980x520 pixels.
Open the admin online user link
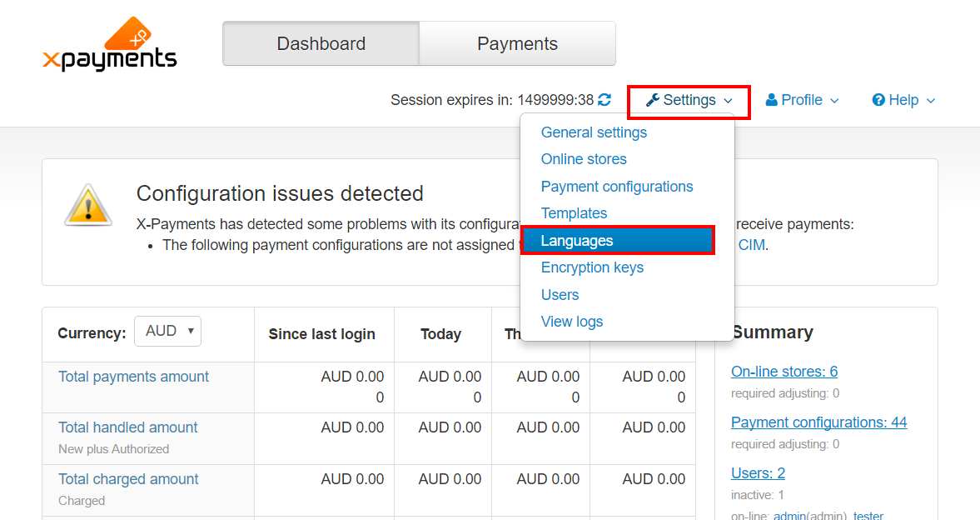pyautogui.click(x=789, y=516)
